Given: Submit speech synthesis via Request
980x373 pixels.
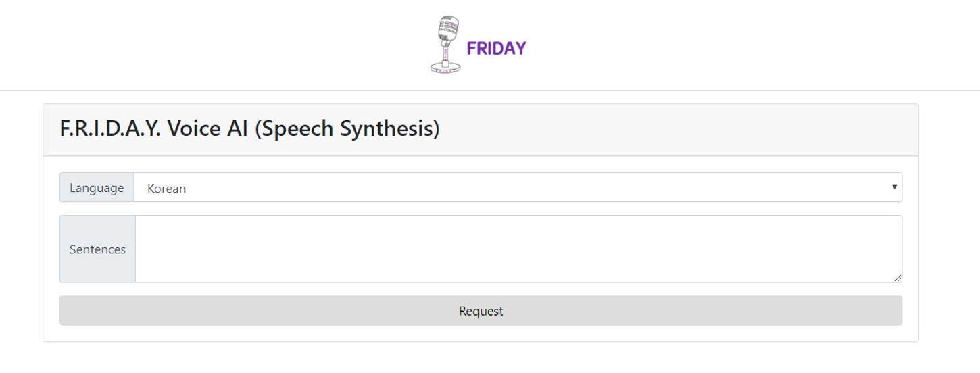Looking at the screenshot, I should pyautogui.click(x=481, y=311).
